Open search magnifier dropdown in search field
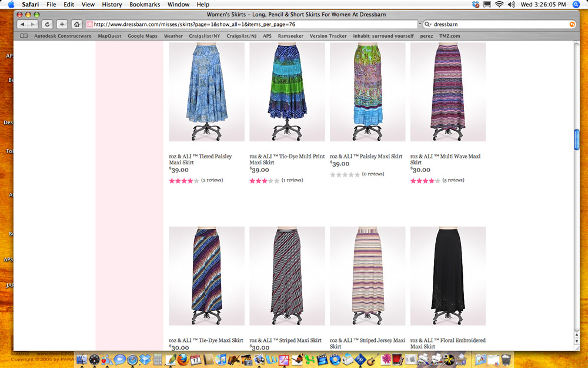 tap(427, 24)
